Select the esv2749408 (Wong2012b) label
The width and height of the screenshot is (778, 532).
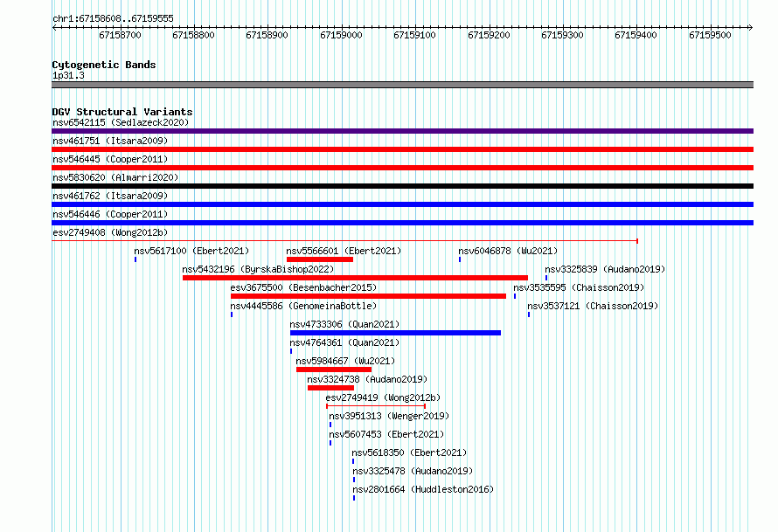click(110, 232)
